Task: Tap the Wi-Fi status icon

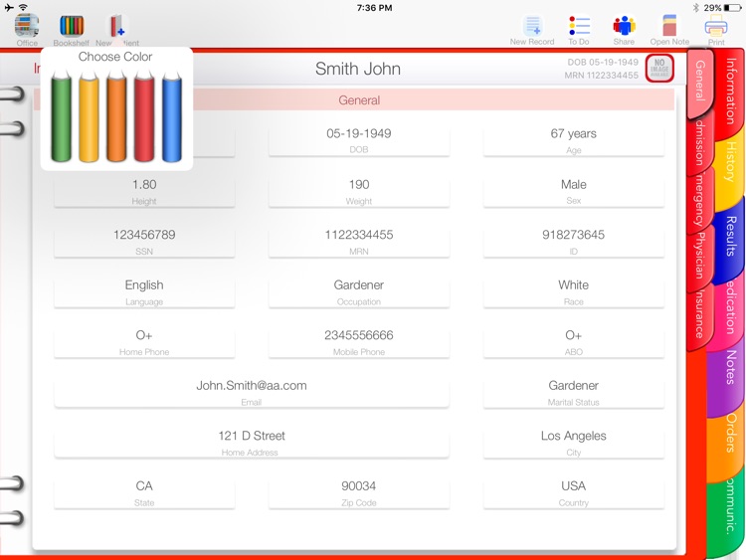Action: pyautogui.click(x=23, y=7)
